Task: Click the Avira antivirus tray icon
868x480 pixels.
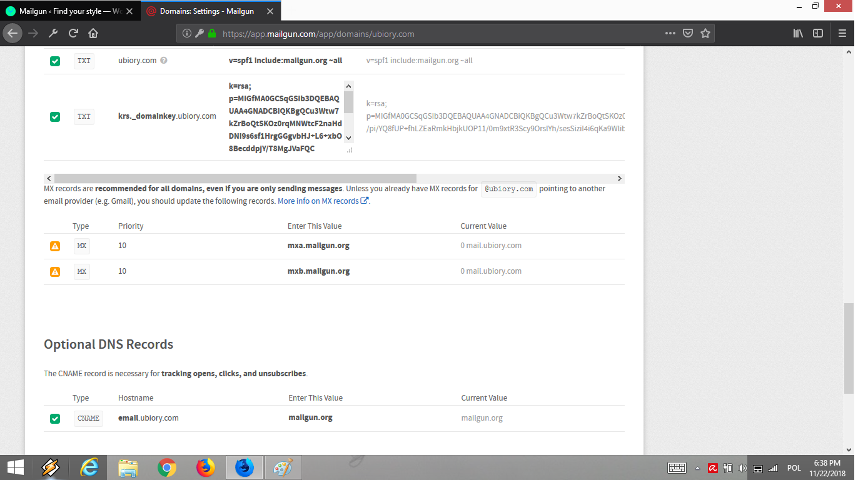Action: (712, 467)
